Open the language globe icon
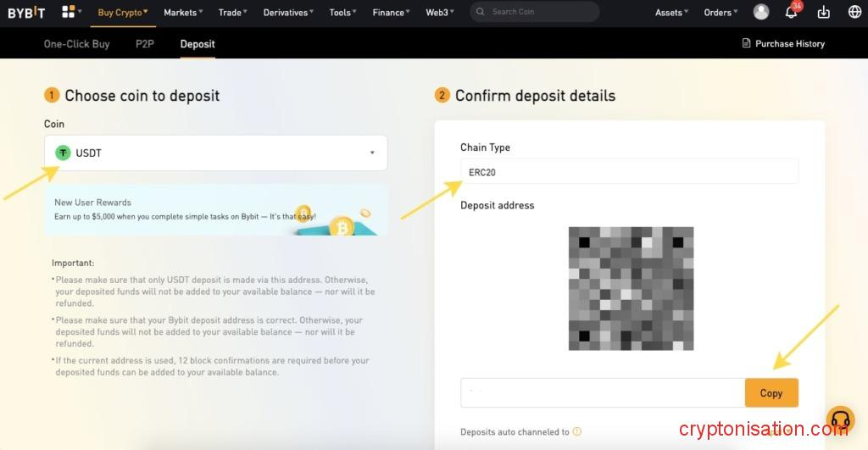 [x=854, y=13]
